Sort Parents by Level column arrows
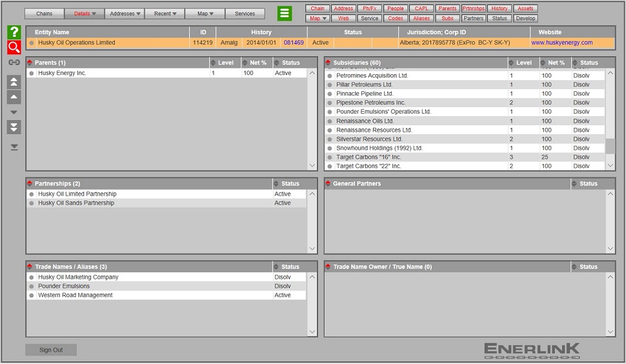The height and width of the screenshot is (364, 626). click(213, 63)
